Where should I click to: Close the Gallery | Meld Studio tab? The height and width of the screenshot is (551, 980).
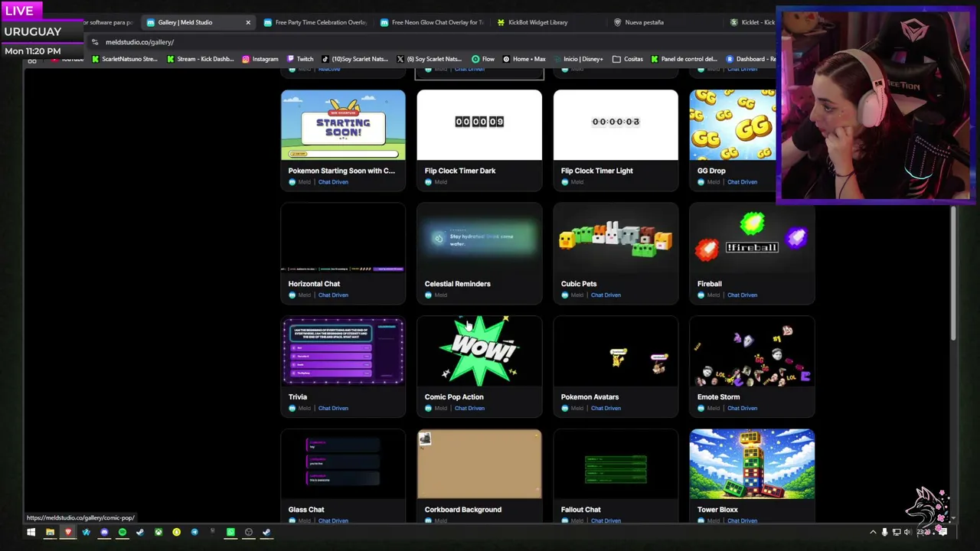248,22
